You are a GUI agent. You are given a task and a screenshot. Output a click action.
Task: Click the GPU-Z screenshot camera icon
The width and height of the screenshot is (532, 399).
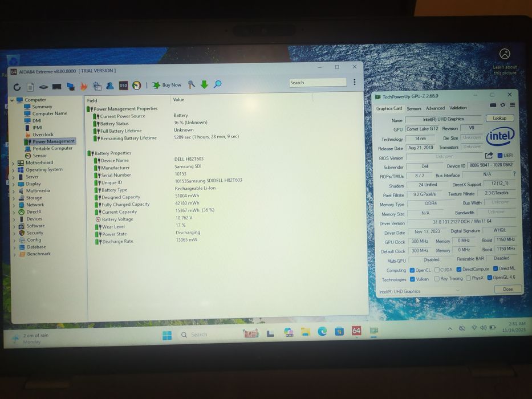pos(493,105)
